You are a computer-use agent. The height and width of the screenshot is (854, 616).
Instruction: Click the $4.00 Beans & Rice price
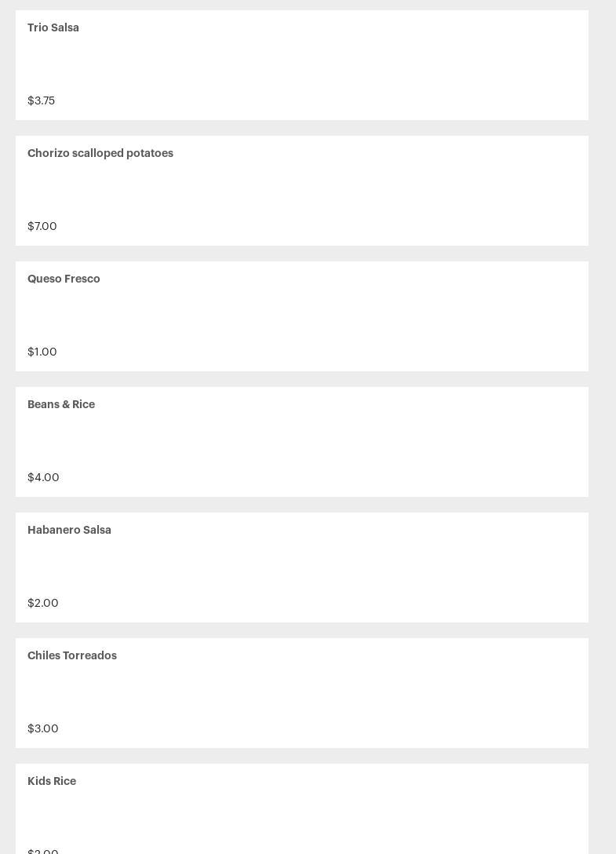click(43, 477)
